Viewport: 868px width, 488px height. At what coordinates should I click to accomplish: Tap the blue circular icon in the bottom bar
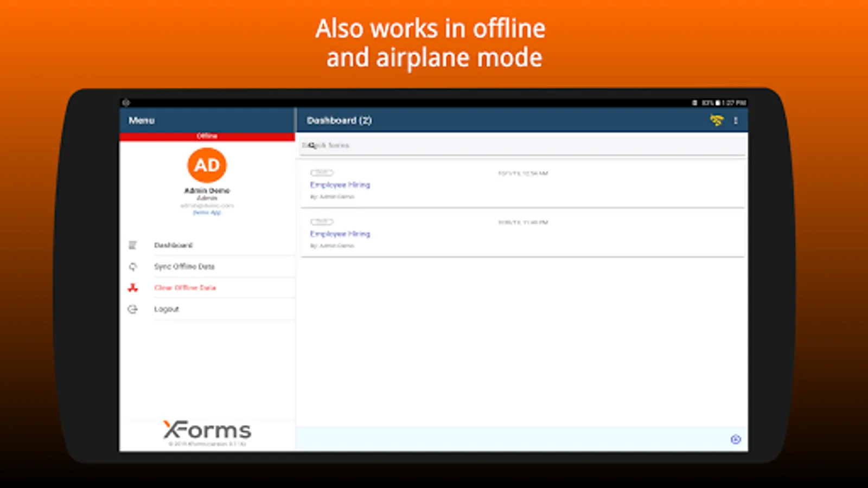(736, 439)
